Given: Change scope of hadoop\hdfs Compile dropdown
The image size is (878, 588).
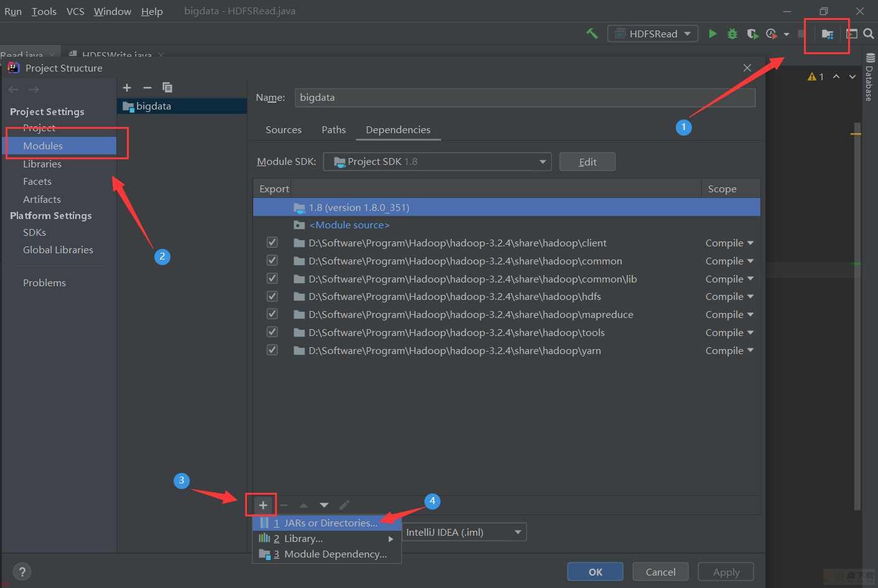Looking at the screenshot, I should tap(729, 296).
